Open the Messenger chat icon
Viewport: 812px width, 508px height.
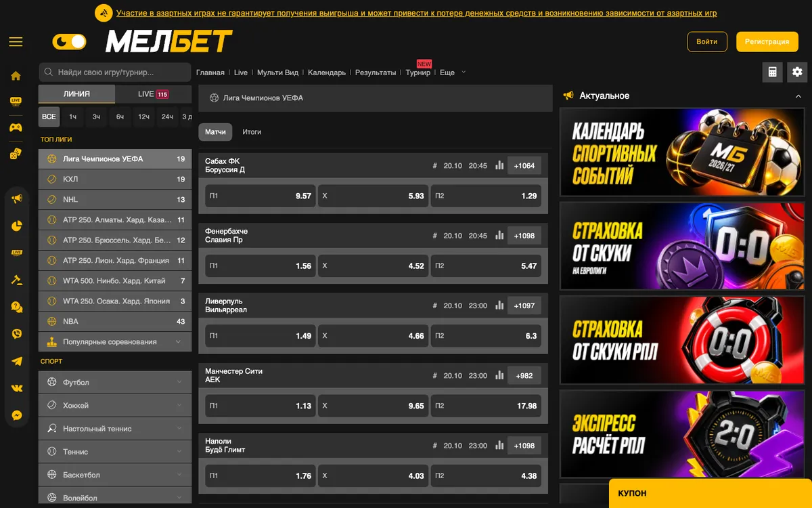click(17, 415)
